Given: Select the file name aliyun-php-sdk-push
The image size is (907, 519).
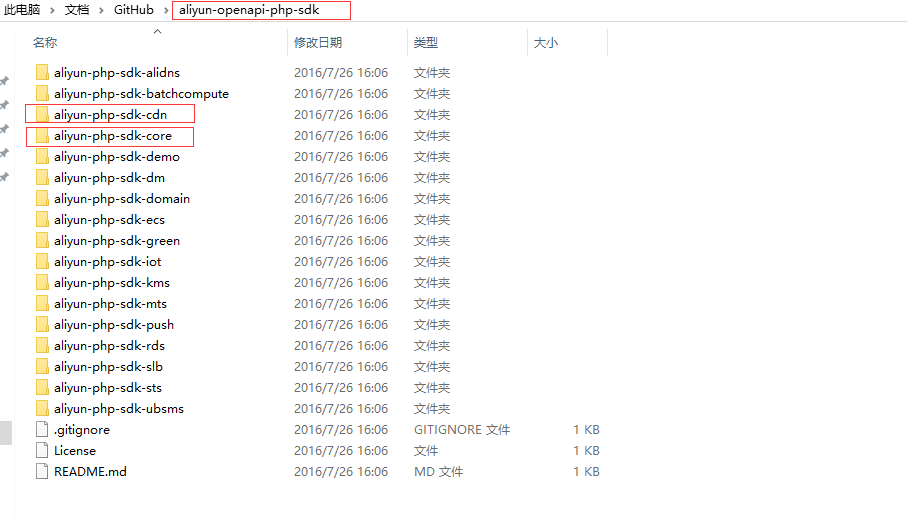Looking at the screenshot, I should click(114, 325).
